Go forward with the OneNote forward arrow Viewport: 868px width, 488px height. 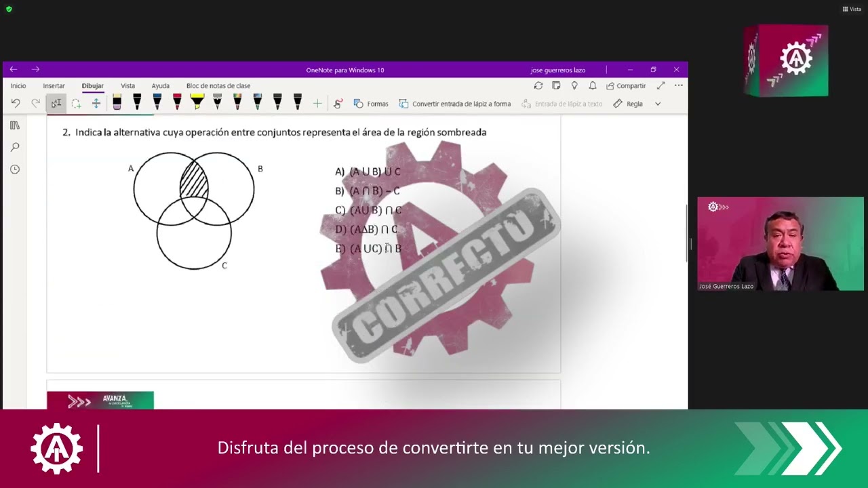tap(35, 69)
